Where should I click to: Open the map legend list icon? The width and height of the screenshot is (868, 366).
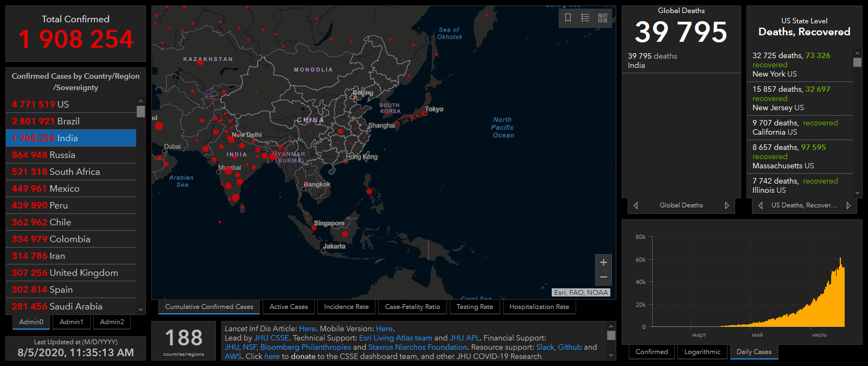(x=585, y=18)
